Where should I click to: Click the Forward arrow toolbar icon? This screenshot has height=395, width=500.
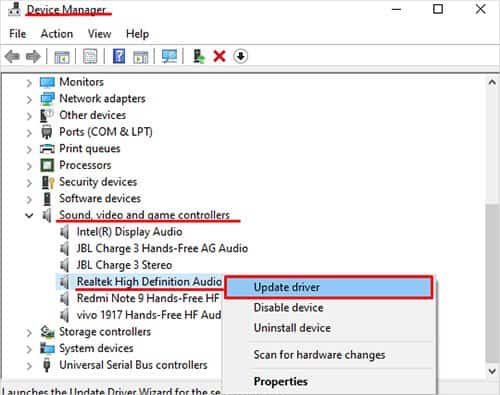click(33, 56)
